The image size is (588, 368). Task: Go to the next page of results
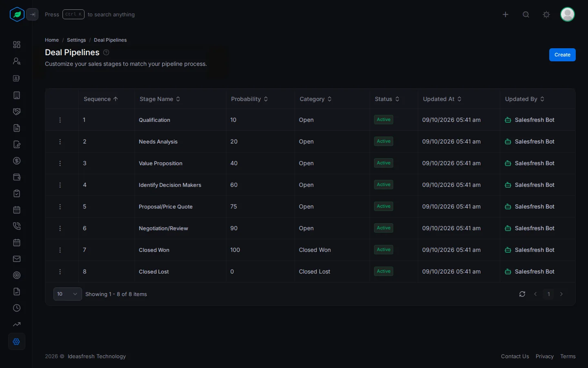coord(561,294)
